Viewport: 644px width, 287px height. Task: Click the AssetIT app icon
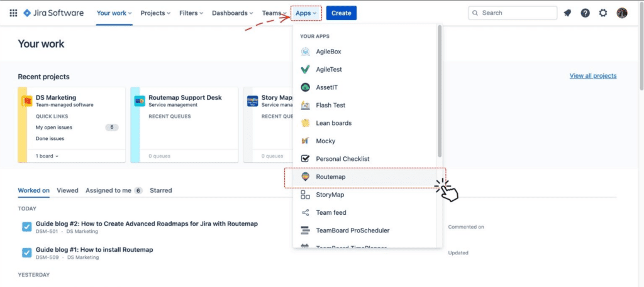pos(305,87)
